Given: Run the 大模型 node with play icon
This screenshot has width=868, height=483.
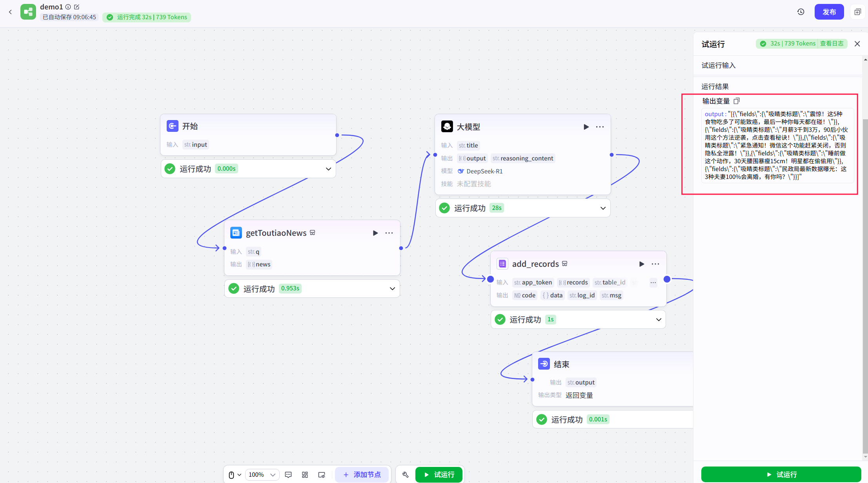Looking at the screenshot, I should pos(586,127).
